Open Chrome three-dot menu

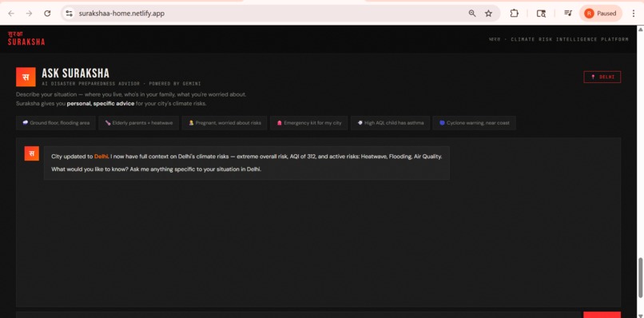click(x=634, y=13)
